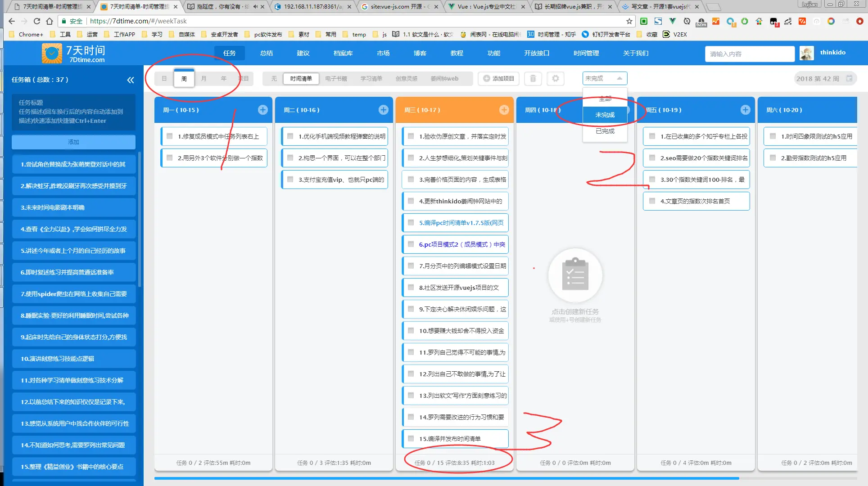Click the clipboard create-new-task icon in 周四
The height and width of the screenshot is (486, 868).
click(575, 275)
